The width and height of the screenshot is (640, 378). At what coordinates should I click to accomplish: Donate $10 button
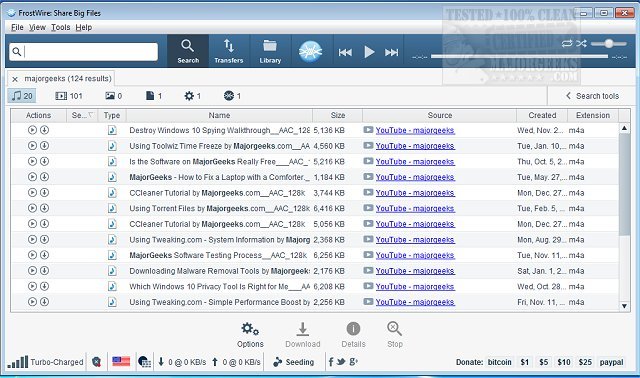564,362
